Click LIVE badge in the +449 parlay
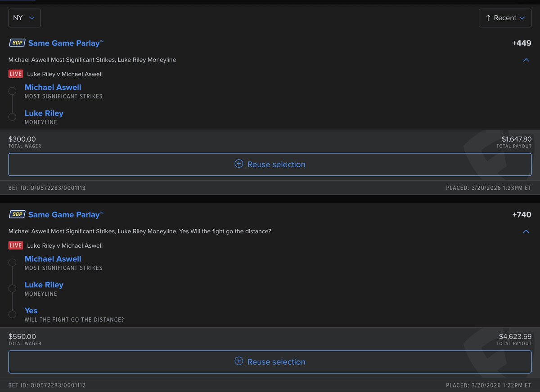Viewport: 540px width, 392px height. [x=16, y=74]
